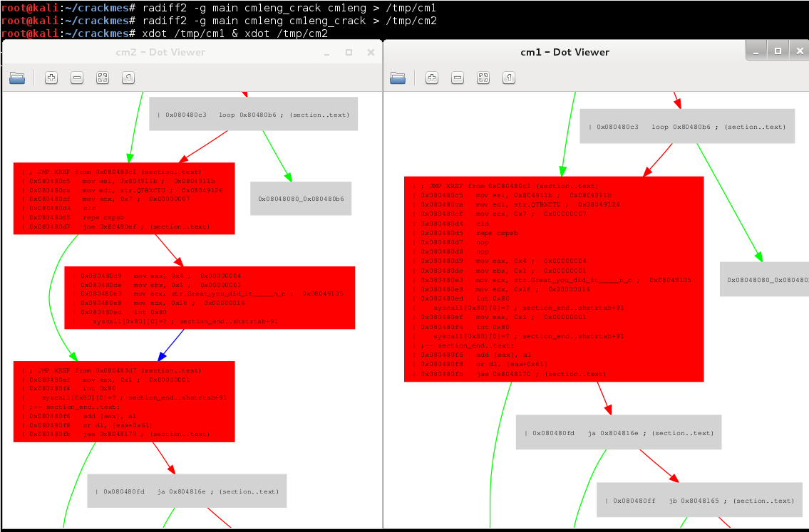
Task: Minimize the cm2 Dot Viewer window
Action: click(326, 53)
